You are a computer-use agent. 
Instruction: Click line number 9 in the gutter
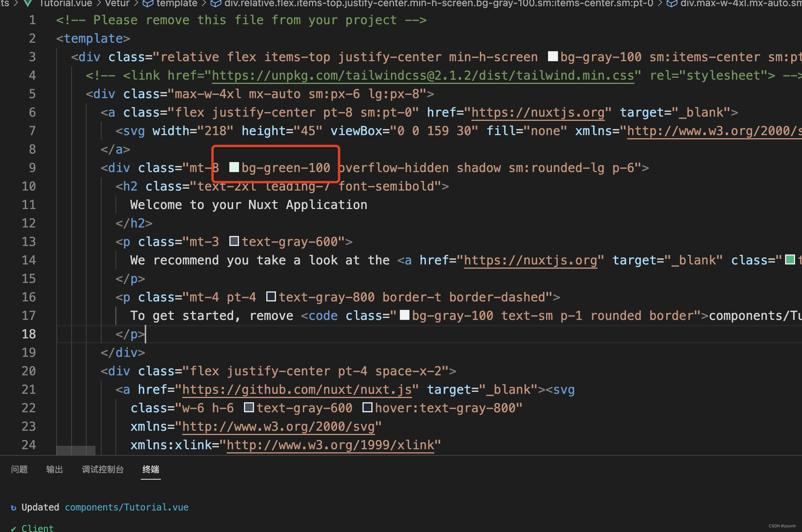pyautogui.click(x=32, y=168)
